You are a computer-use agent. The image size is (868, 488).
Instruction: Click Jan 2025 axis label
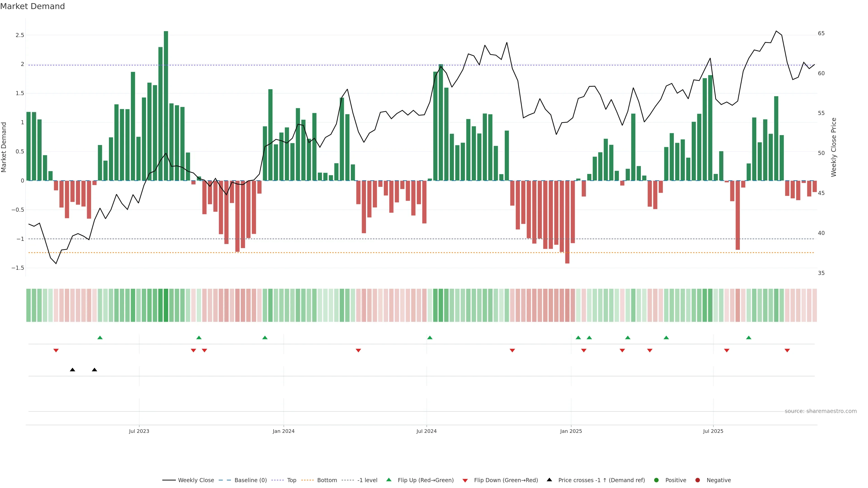pyautogui.click(x=571, y=431)
